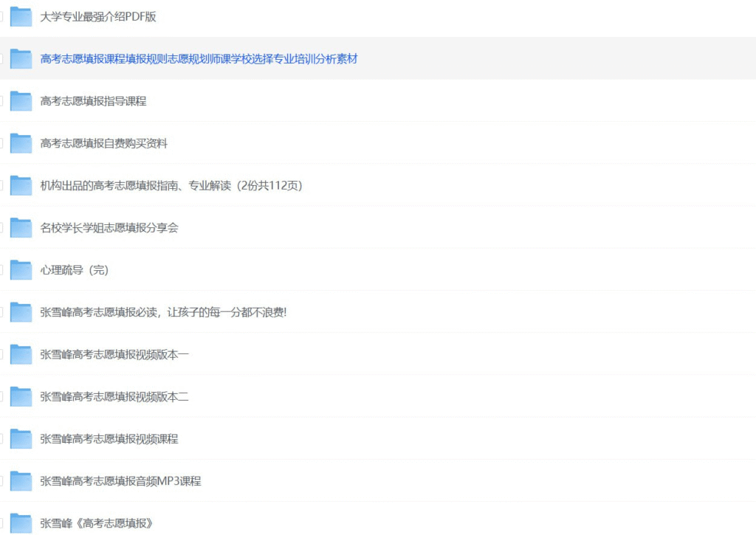Open the 名校学长学姐志愿填报分享会 folder icon
756x535 pixels.
(x=20, y=228)
